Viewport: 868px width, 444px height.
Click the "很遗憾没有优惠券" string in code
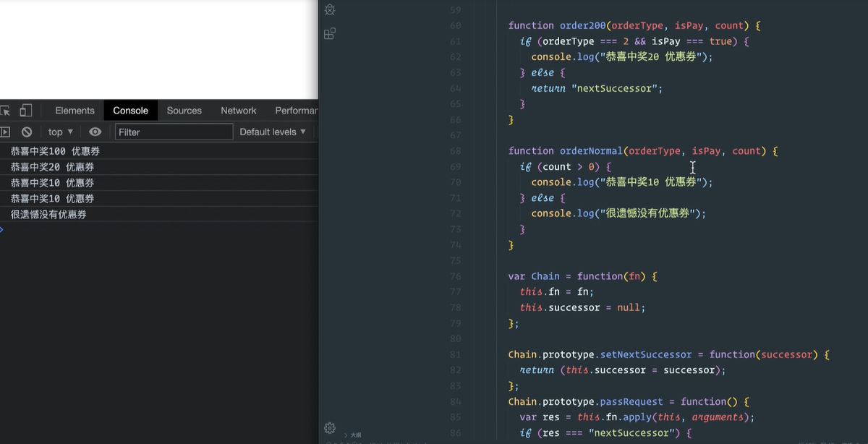coord(647,213)
